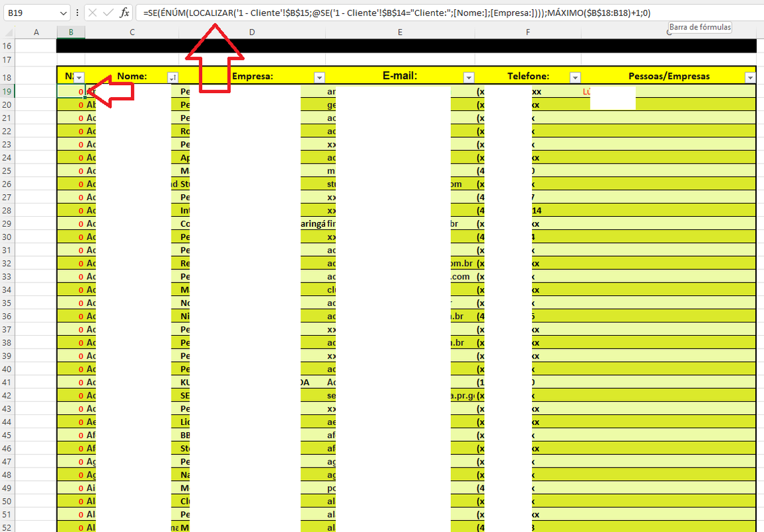Click the 'Empresa:' header cell

252,76
